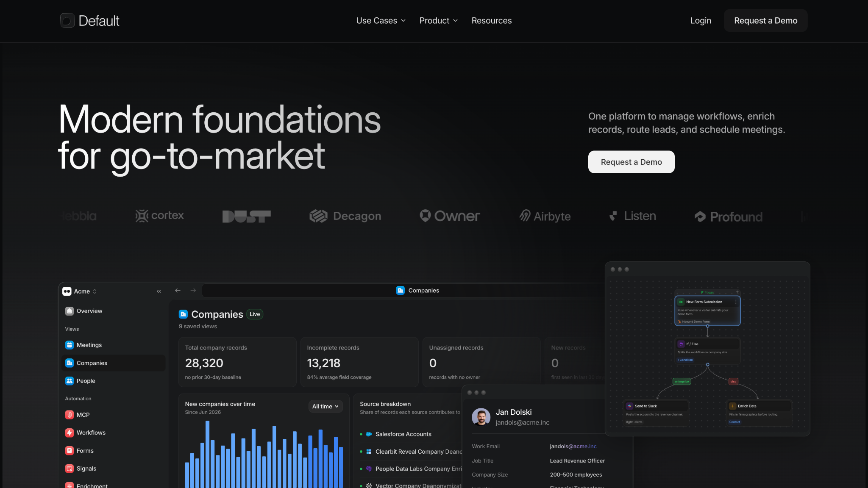
Task: Click the green enterprise branch label
Action: tap(682, 382)
